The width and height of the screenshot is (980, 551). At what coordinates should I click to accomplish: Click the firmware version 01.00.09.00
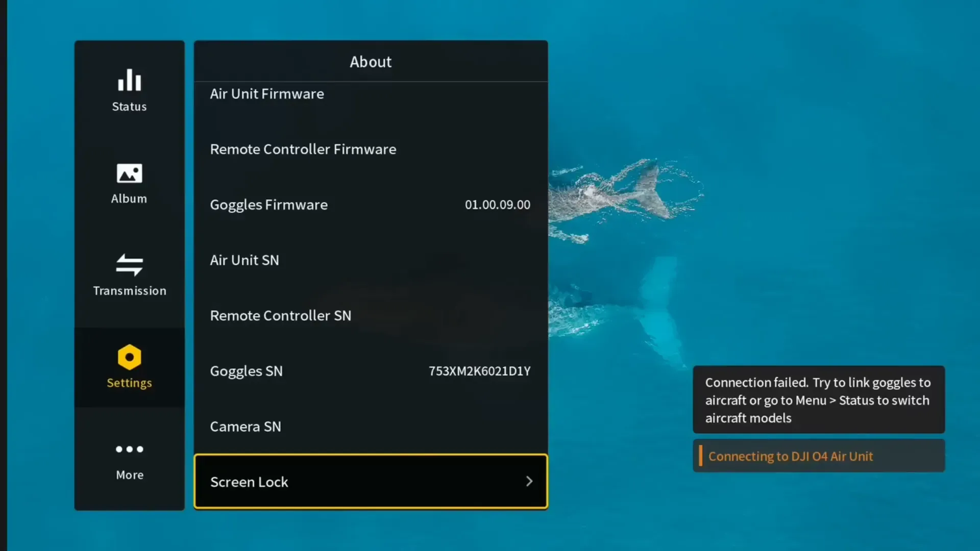498,205
